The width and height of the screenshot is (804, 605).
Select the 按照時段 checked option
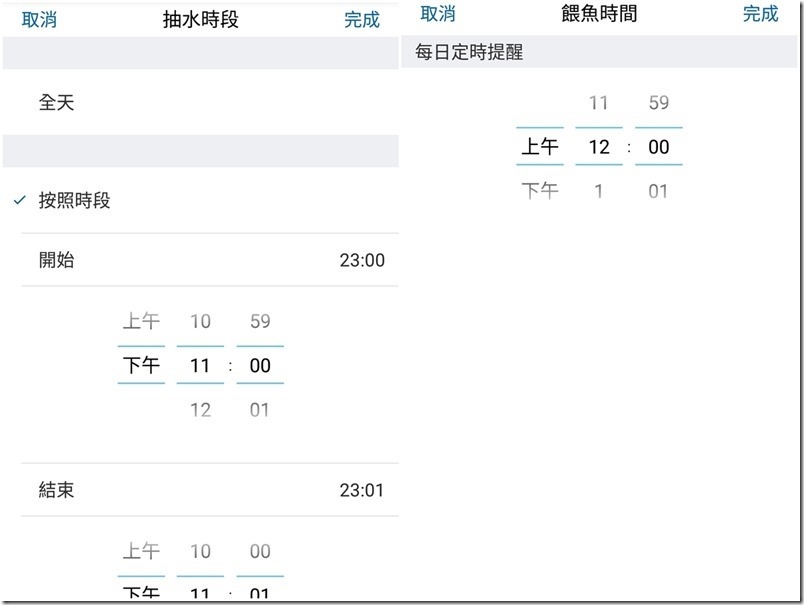75,201
